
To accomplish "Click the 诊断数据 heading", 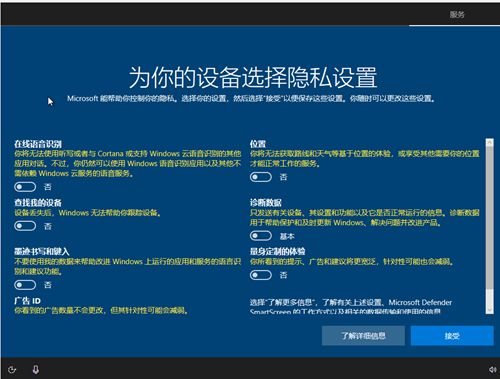I will (x=266, y=202).
